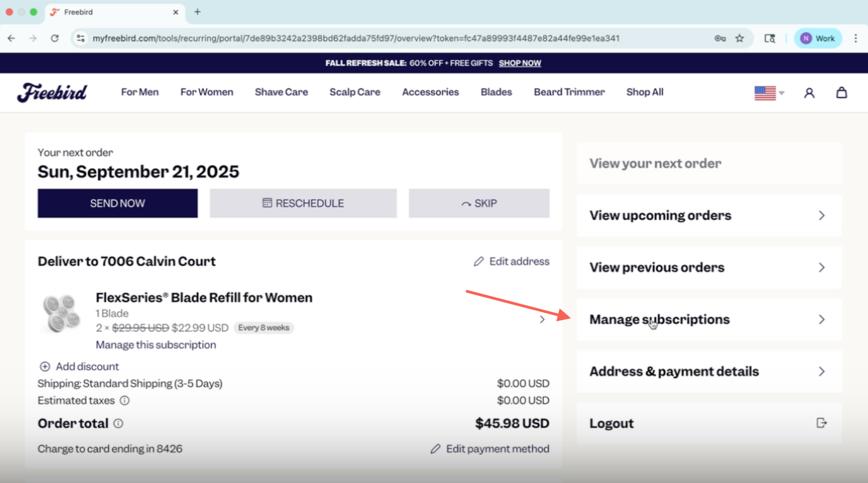Bookmark page with the star icon
Image resolution: width=868 pixels, height=483 pixels.
740,38
